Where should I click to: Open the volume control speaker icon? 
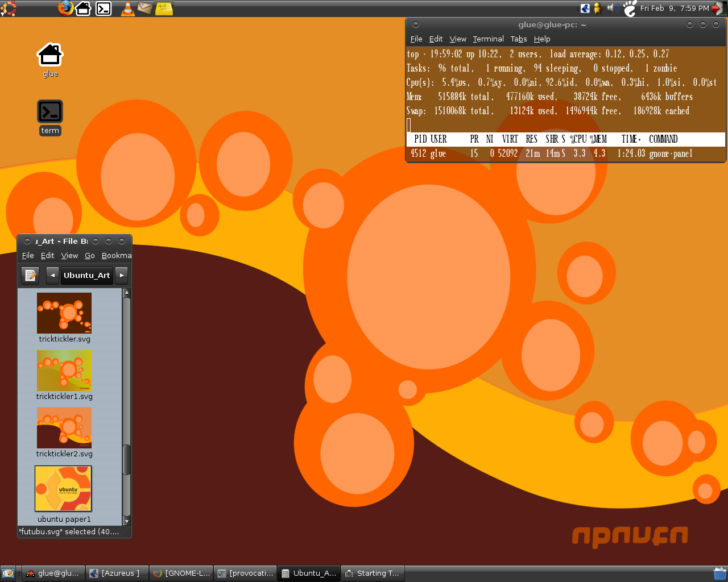point(613,8)
